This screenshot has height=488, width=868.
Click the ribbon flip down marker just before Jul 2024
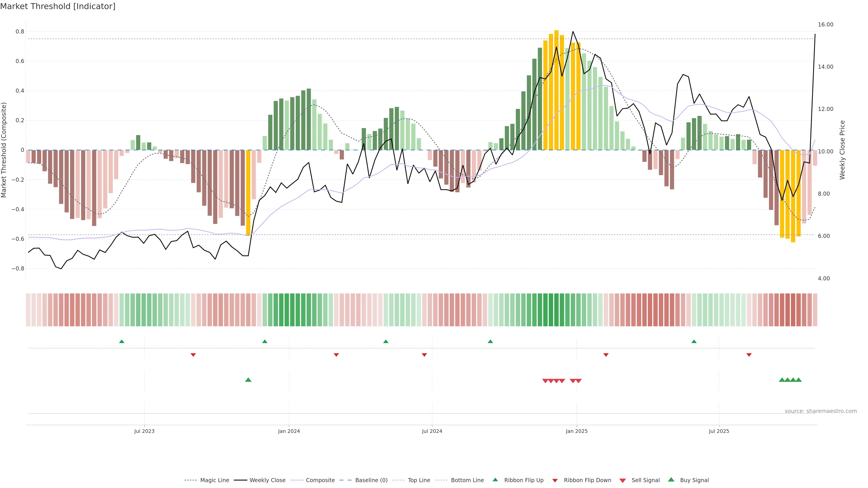(424, 355)
